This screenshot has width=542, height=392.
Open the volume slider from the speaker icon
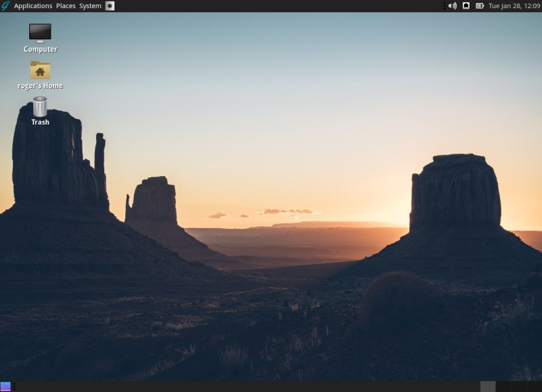[x=453, y=6]
